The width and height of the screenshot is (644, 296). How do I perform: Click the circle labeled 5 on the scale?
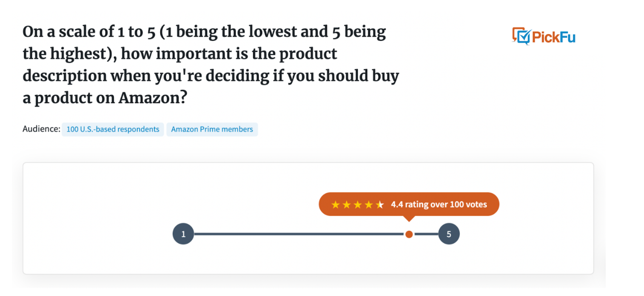click(x=449, y=234)
